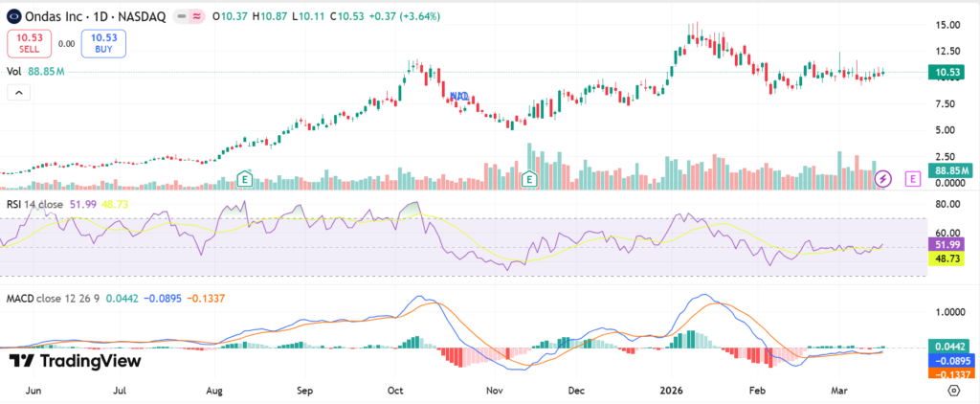
Task: Click the high price H10.87 value
Action: (x=270, y=17)
